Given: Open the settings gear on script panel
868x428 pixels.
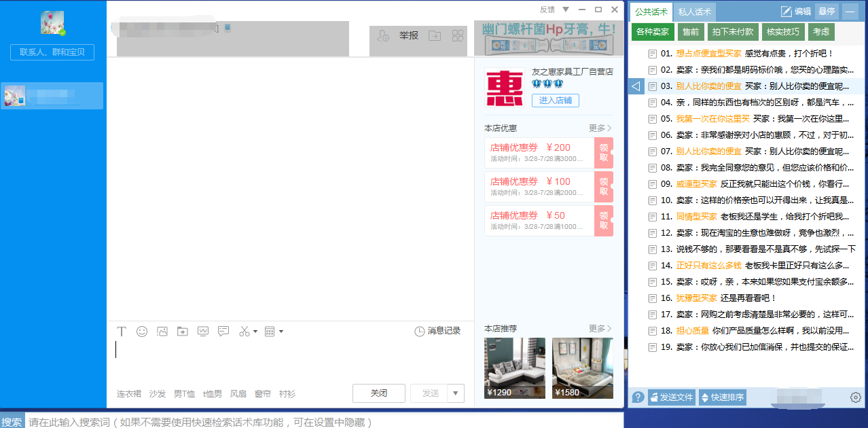Looking at the screenshot, I should [x=856, y=397].
